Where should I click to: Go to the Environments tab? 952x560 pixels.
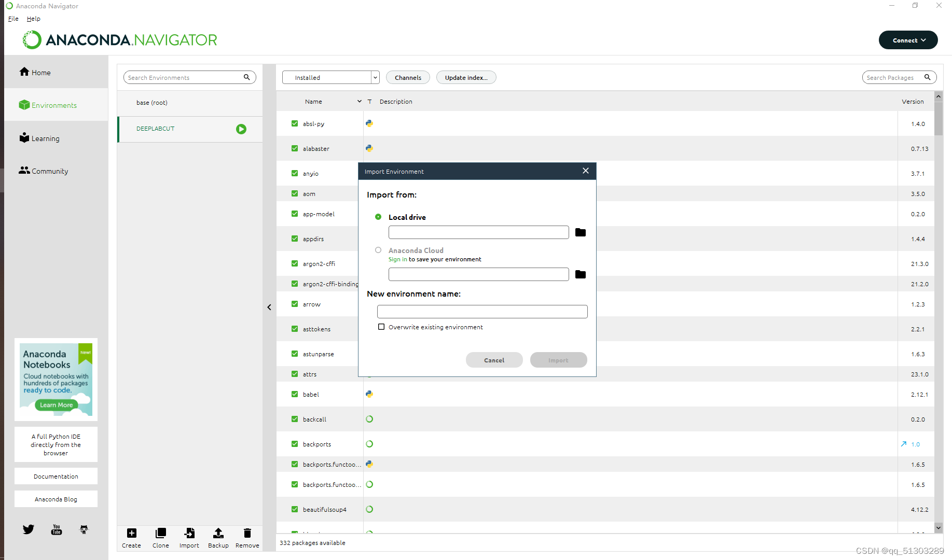(x=56, y=105)
